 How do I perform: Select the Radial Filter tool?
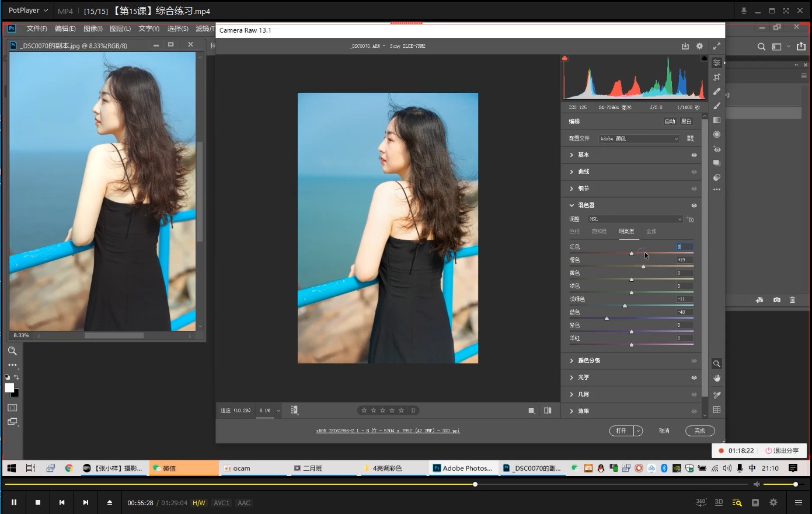[717, 134]
